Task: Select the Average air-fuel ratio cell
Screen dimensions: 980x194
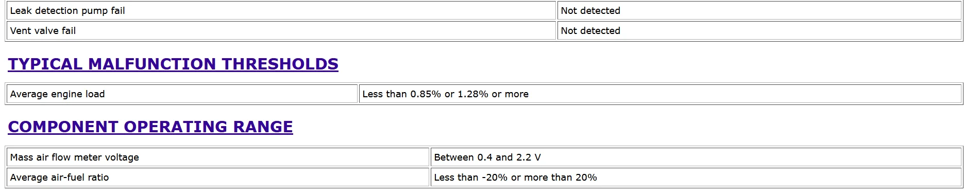Action: 218,178
